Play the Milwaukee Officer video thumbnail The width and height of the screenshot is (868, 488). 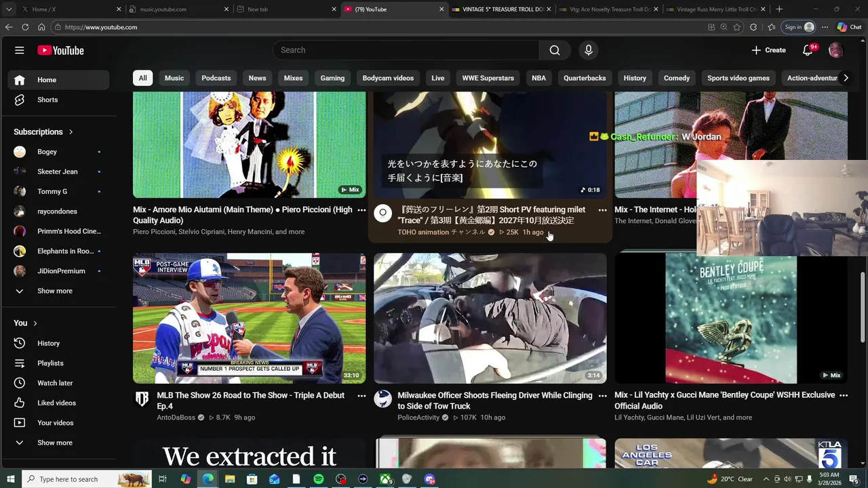pyautogui.click(x=490, y=319)
